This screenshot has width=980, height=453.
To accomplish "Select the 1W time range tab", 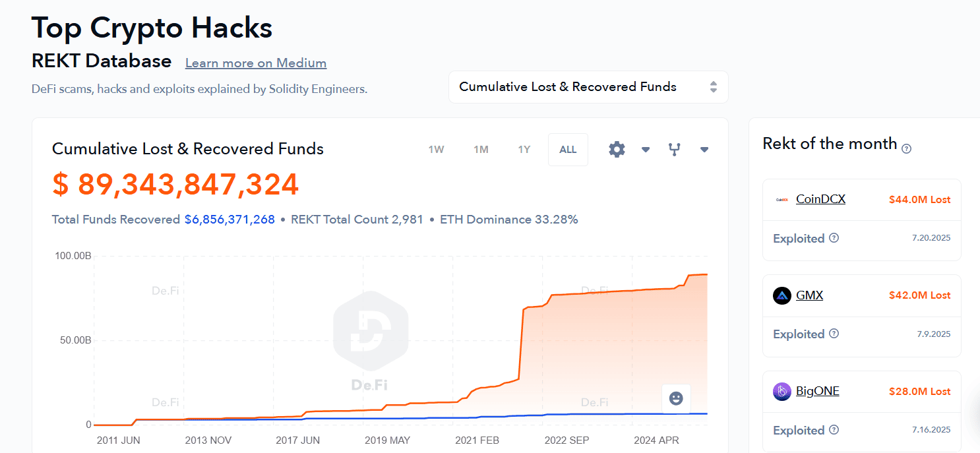I will point(436,150).
